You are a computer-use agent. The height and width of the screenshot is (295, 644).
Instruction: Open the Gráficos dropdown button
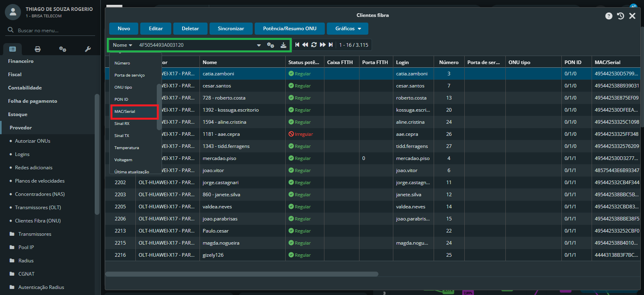(x=347, y=29)
